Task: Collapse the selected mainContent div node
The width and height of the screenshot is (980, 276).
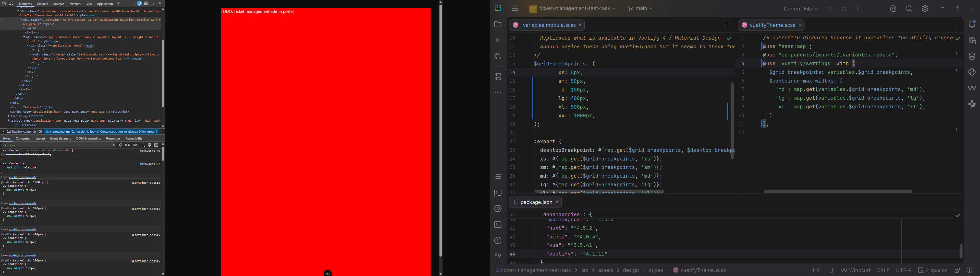Action: click(21, 19)
